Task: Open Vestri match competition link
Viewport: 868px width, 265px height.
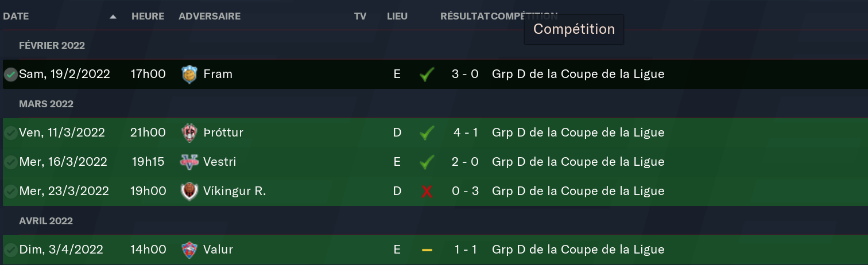Action: click(x=578, y=162)
